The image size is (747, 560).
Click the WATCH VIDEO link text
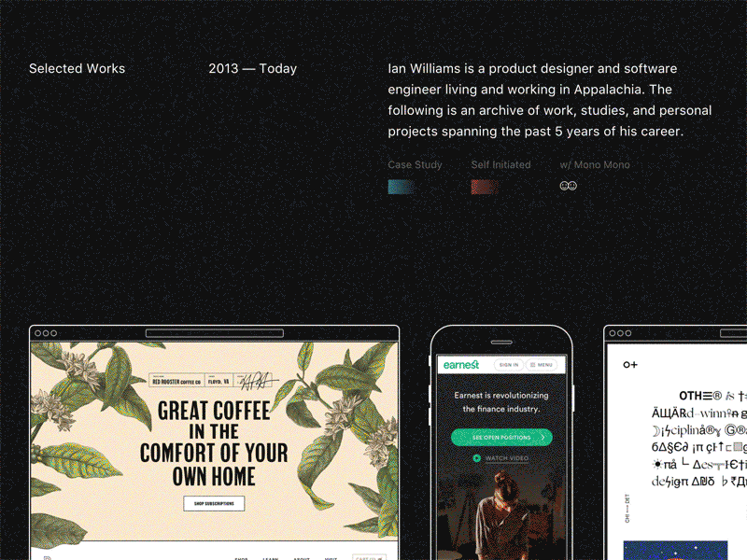(x=507, y=458)
